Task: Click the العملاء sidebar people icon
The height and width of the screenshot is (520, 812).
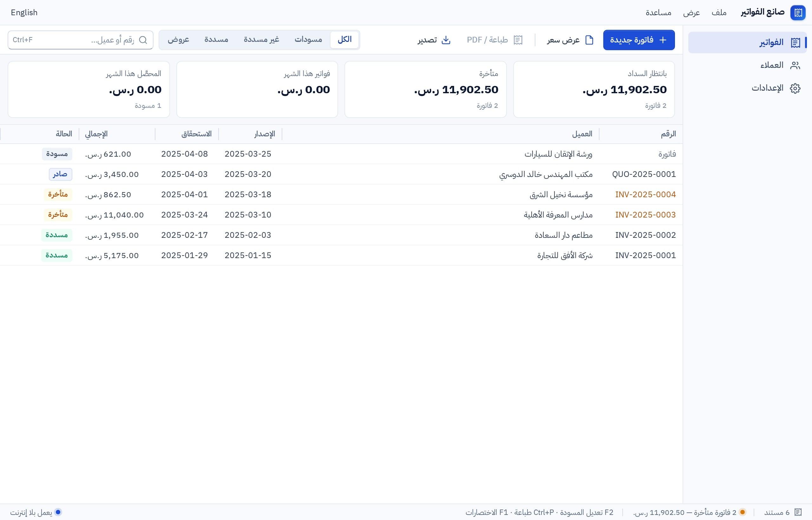Action: pyautogui.click(x=795, y=66)
